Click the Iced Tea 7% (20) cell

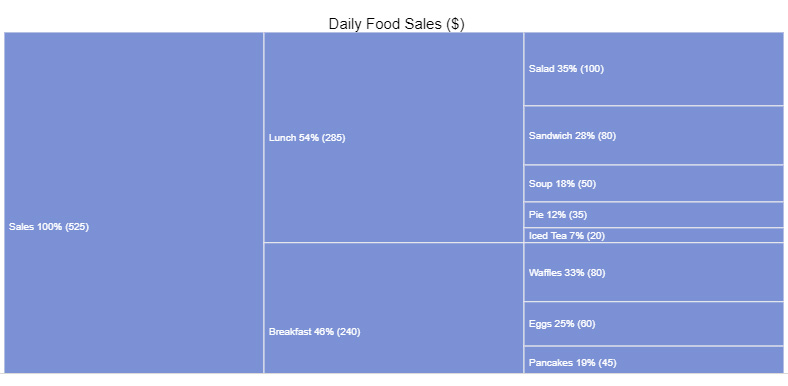pos(654,235)
